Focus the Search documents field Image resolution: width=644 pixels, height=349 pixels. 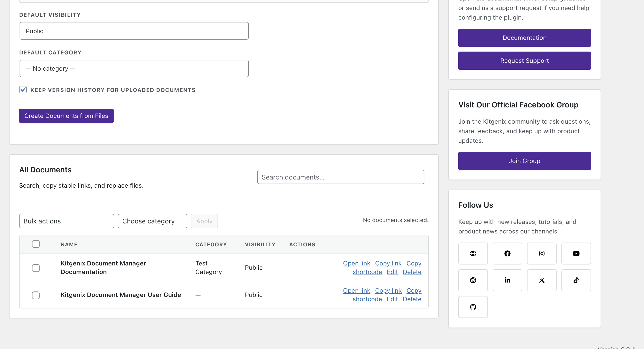tap(341, 177)
